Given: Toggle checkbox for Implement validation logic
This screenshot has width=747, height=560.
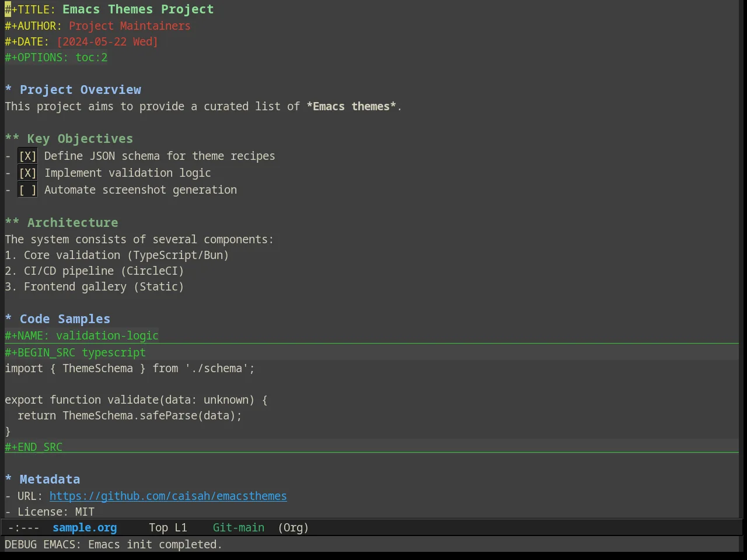Looking at the screenshot, I should click(x=27, y=173).
